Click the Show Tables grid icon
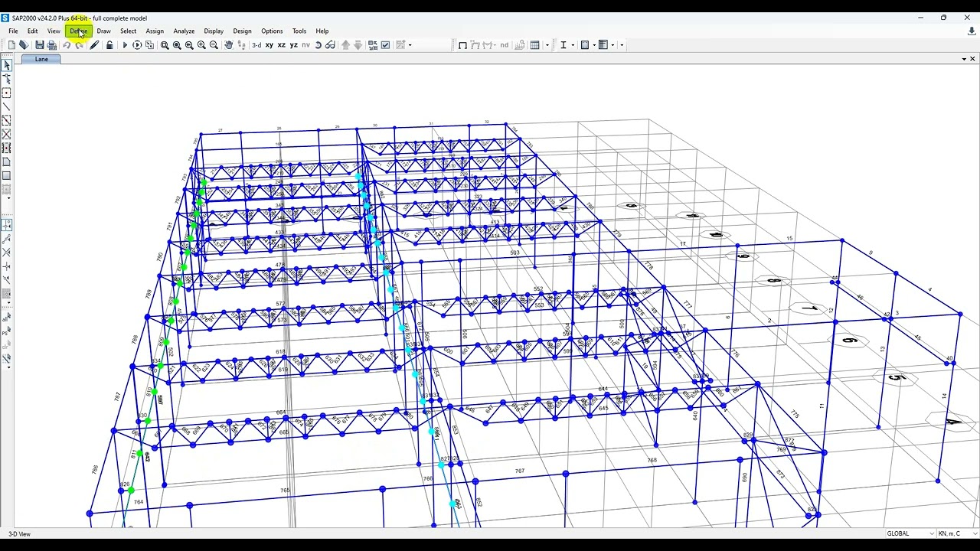The image size is (980, 551). click(x=535, y=45)
